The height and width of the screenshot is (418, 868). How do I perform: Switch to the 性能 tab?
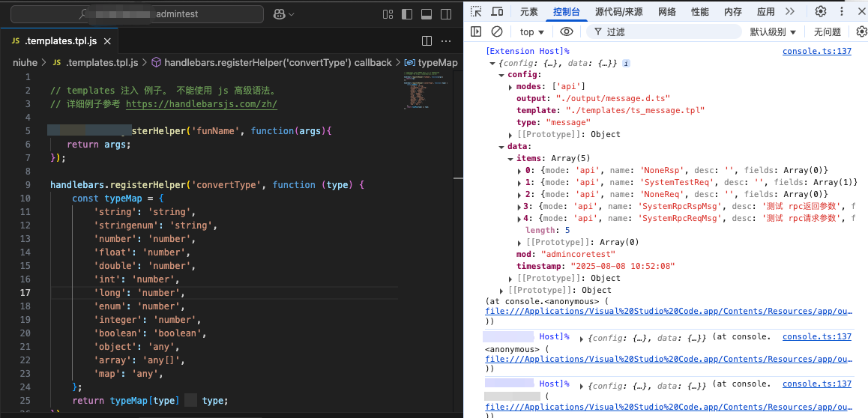coord(700,12)
